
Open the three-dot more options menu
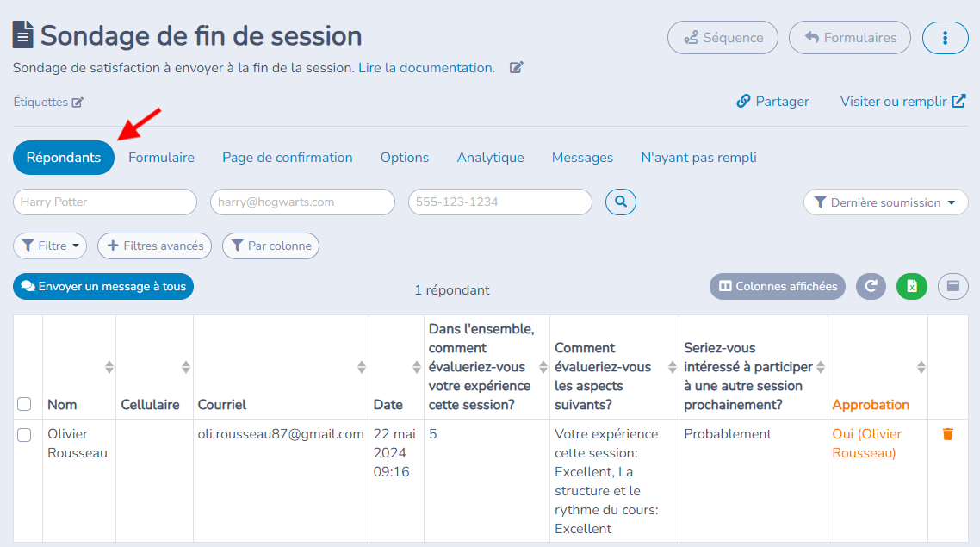point(945,38)
